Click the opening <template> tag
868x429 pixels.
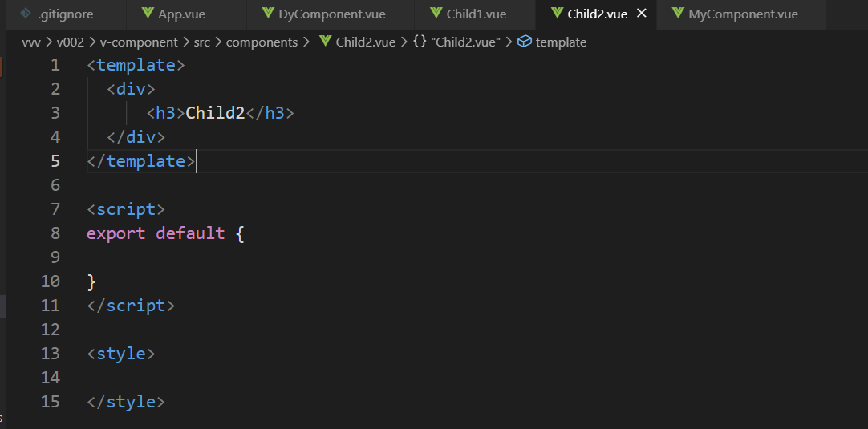point(136,65)
